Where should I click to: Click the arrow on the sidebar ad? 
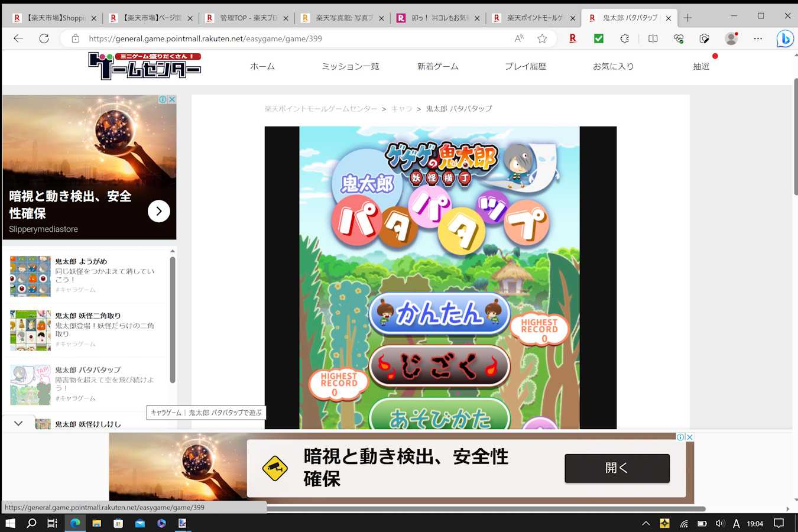[158, 211]
